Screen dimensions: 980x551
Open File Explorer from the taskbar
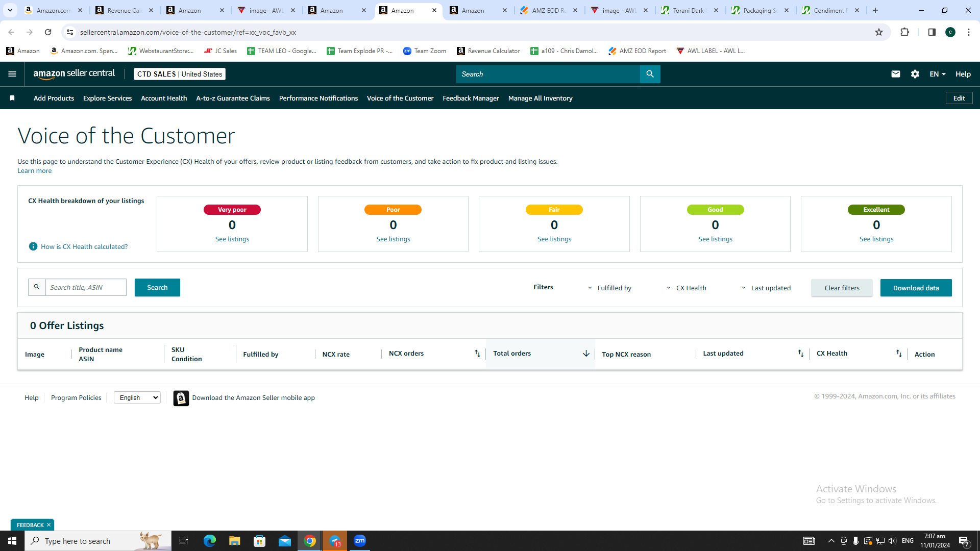pyautogui.click(x=234, y=541)
